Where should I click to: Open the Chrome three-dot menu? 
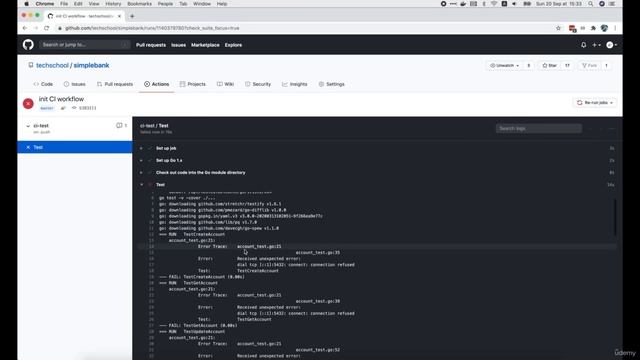(x=615, y=28)
